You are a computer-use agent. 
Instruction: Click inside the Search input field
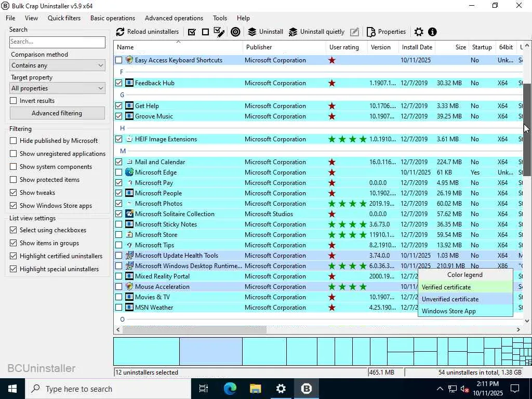[57, 42]
